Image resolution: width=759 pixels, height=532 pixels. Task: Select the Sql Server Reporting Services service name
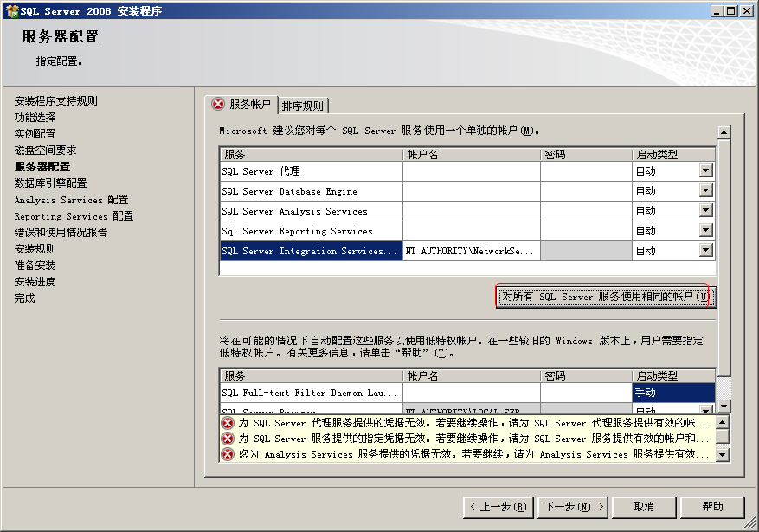pos(312,231)
